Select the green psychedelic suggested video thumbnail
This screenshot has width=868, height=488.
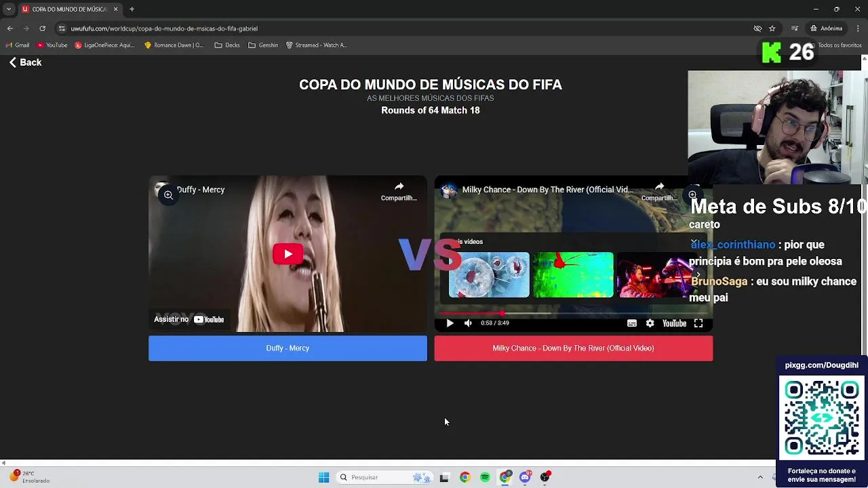(573, 275)
